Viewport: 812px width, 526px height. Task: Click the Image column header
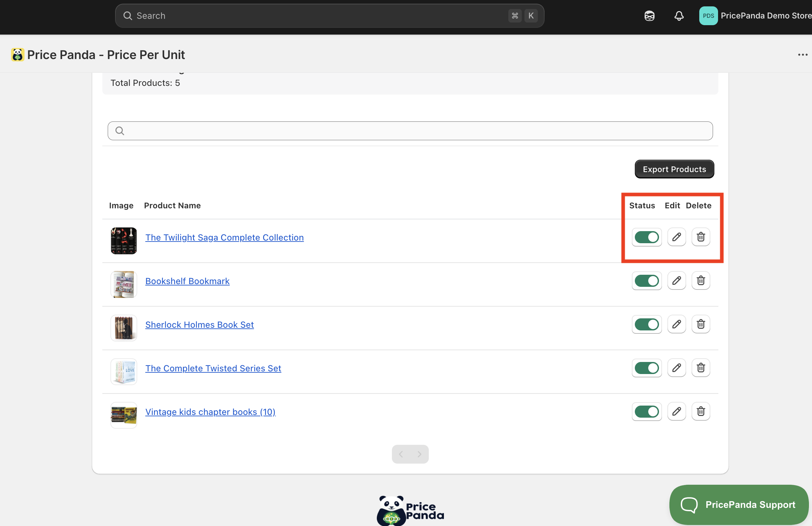coord(121,205)
